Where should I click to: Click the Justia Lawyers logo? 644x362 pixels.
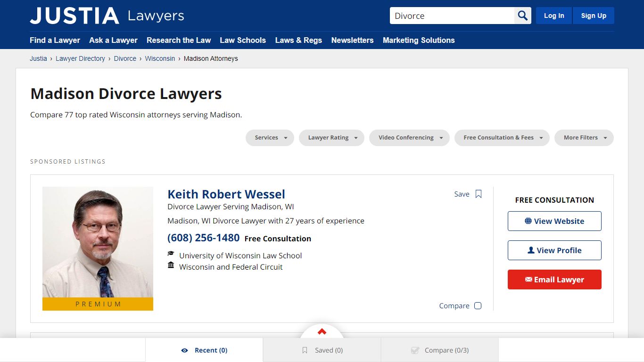pos(107,16)
